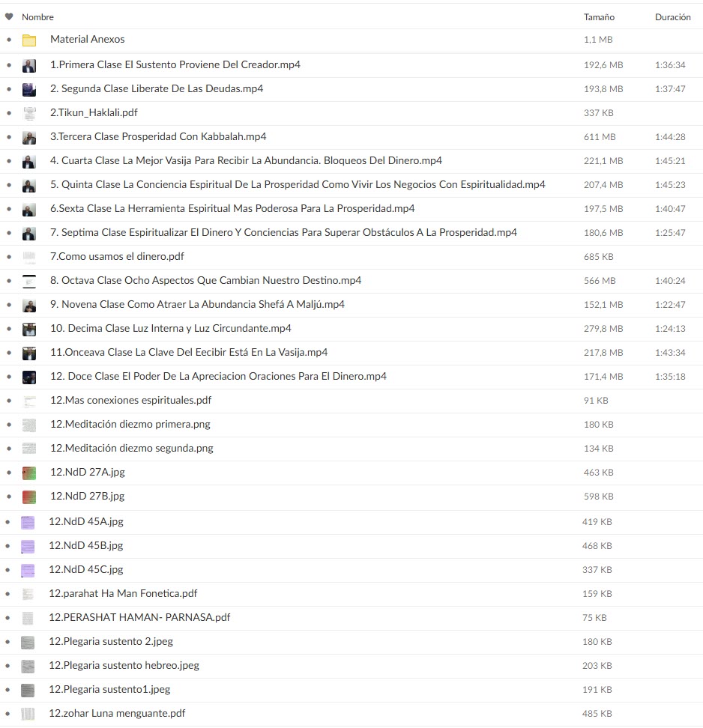Click the 12.Meditación diezmo primera.png icon
Screen dimensions: 703x728
pos(29,425)
